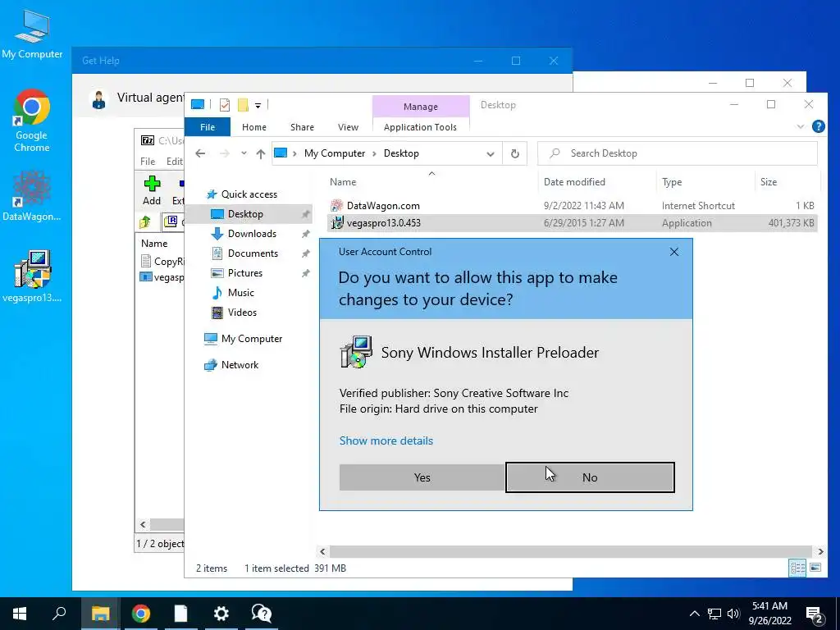Sort by the Size column header
The height and width of the screenshot is (630, 840).
click(x=768, y=182)
